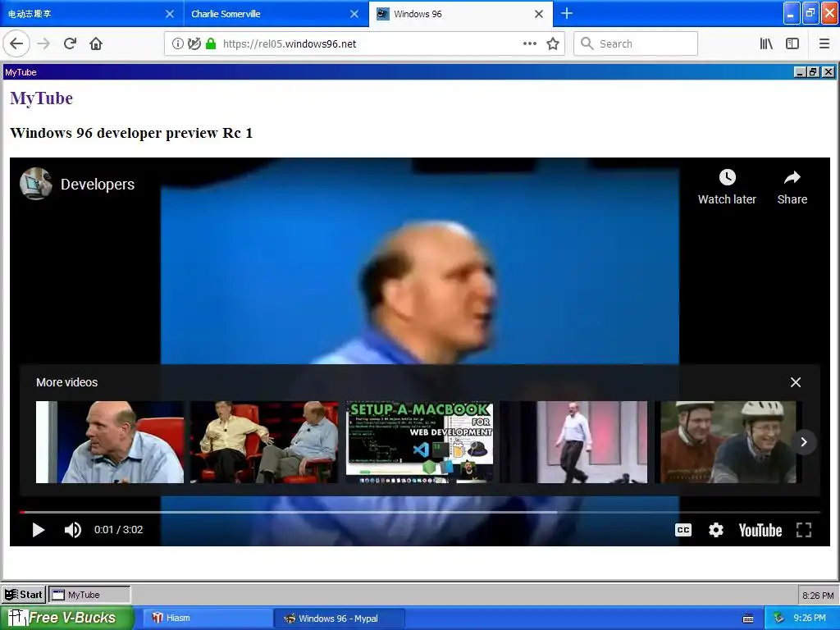Open video settings gear
Image resolution: width=840 pixels, height=630 pixels.
pyautogui.click(x=715, y=530)
